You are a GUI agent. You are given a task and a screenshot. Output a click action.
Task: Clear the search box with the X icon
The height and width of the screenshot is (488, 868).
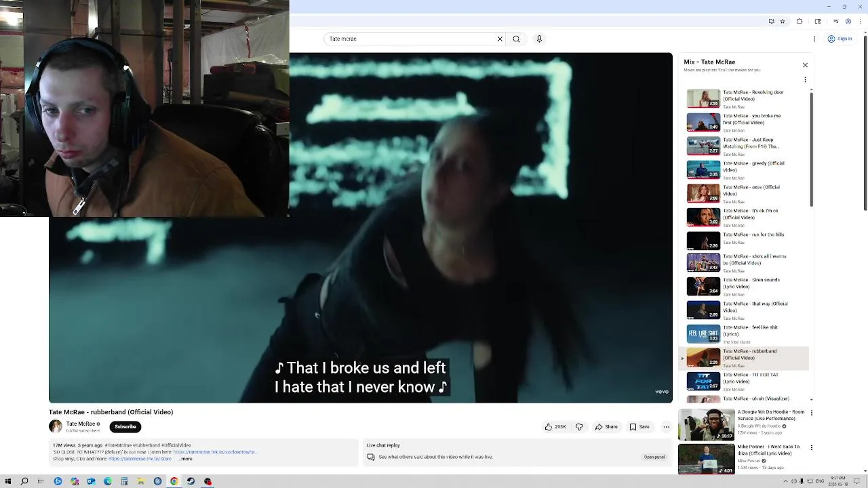tap(500, 39)
